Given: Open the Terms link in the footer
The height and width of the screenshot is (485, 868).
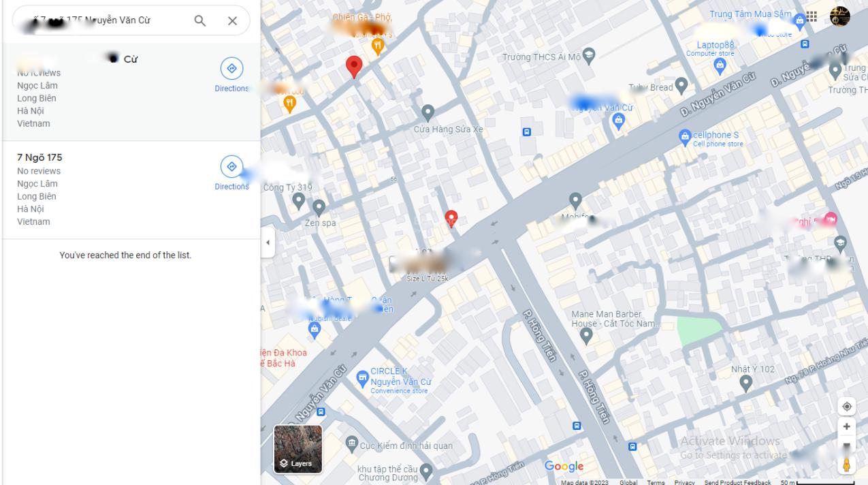Looking at the screenshot, I should point(656,482).
